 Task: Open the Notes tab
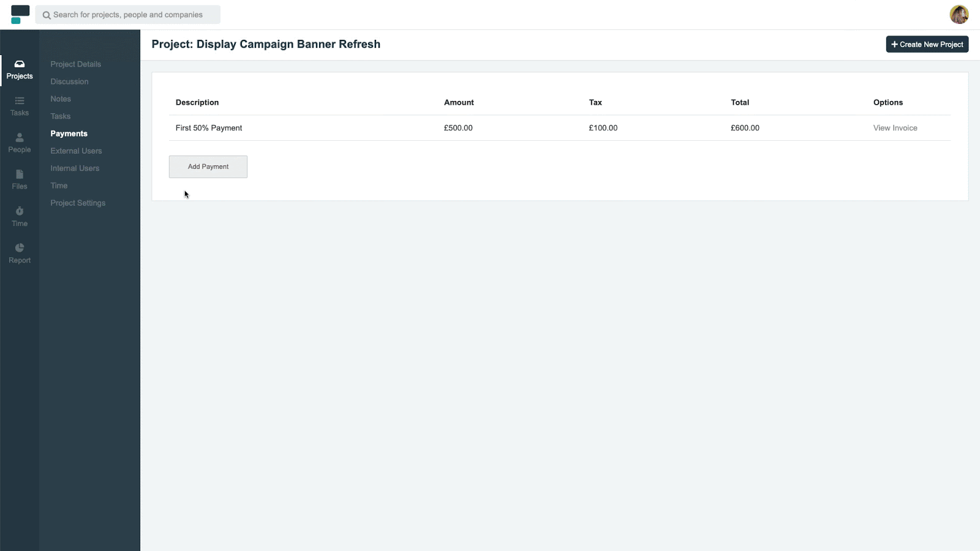[x=61, y=99]
